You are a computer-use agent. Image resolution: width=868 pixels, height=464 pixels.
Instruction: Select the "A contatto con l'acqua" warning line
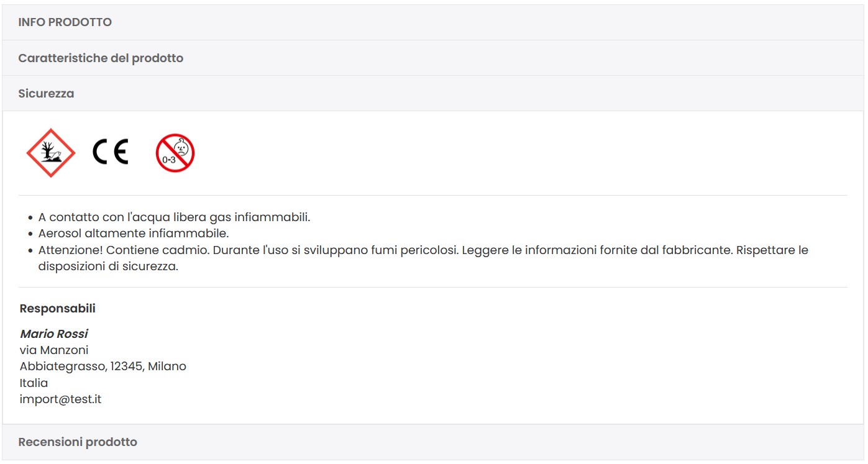(x=174, y=217)
